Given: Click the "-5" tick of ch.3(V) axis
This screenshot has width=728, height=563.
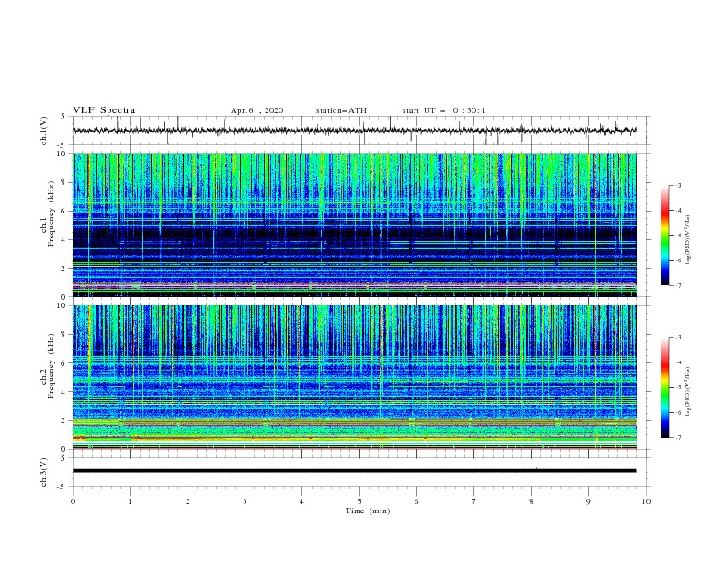Looking at the screenshot, I should point(63,487).
